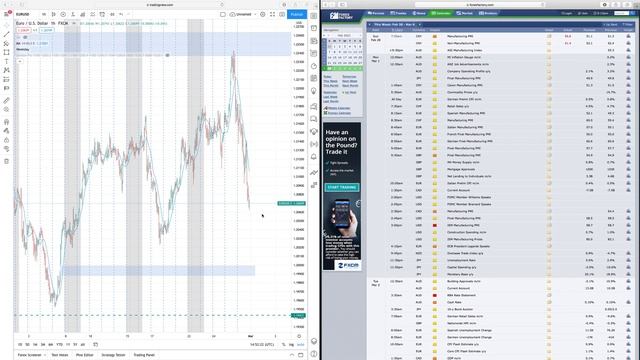
Task: Open the alerts panel in right sidebar
Action: coord(313,28)
